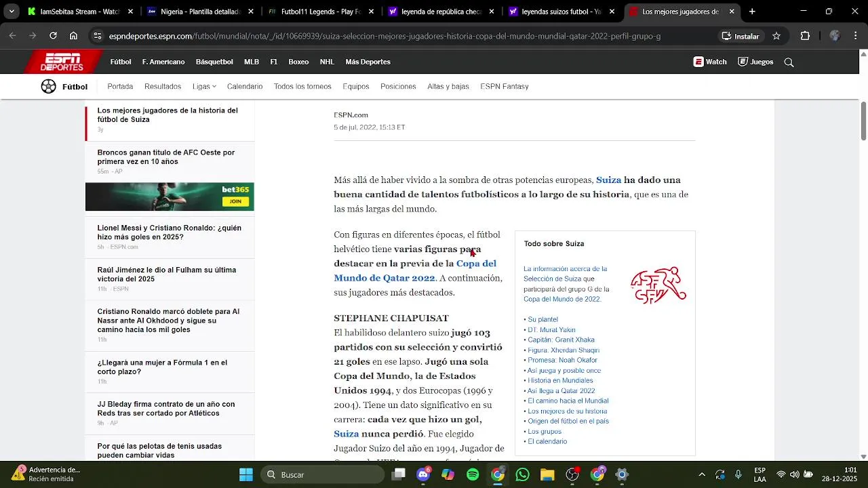Click Copa del Mundo de Qatar 2022 link

[x=415, y=270]
